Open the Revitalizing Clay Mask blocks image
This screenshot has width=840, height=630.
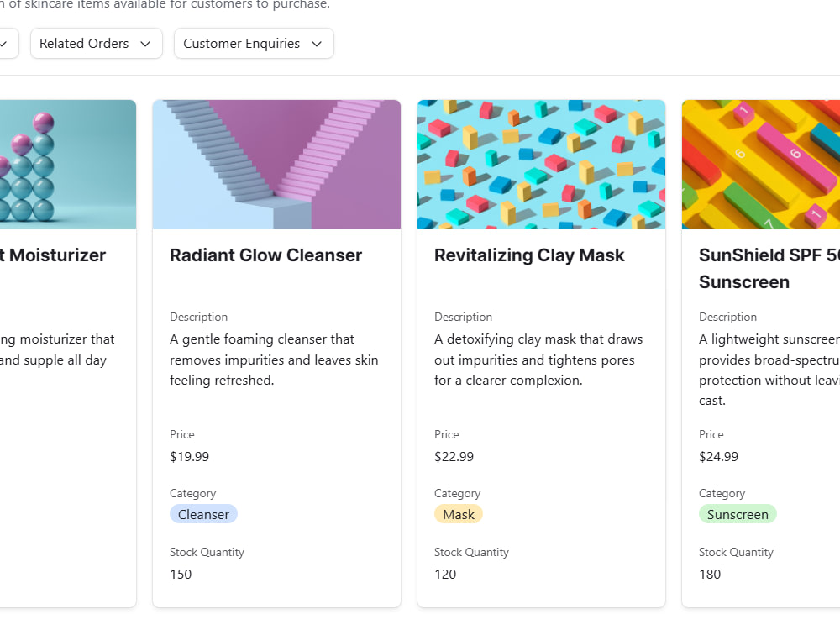point(541,165)
